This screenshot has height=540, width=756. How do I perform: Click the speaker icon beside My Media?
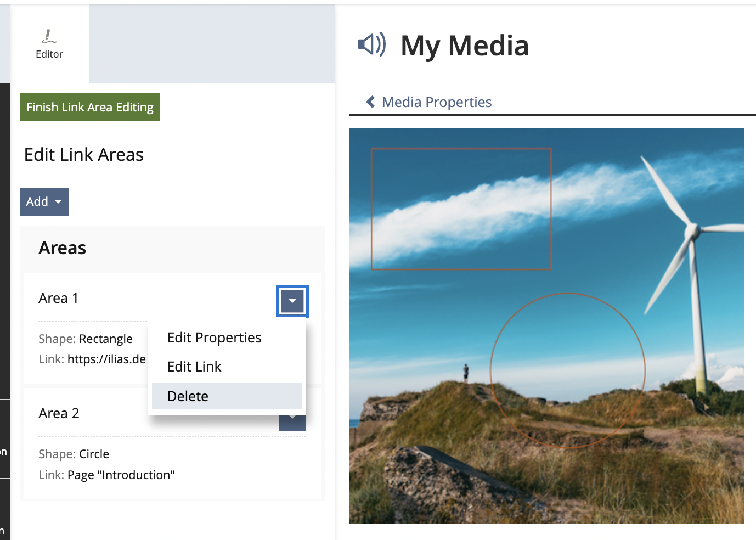pos(371,44)
